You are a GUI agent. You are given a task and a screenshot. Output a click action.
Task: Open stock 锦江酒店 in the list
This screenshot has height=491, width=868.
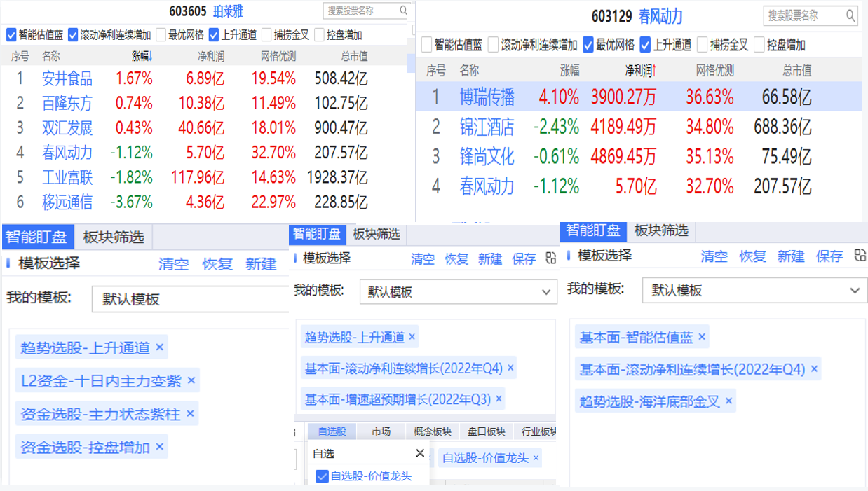click(x=487, y=127)
